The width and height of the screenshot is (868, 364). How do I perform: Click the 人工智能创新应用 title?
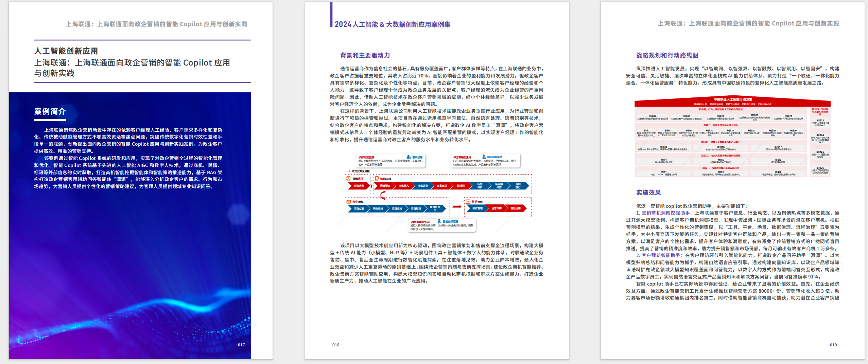pyautogui.click(x=66, y=51)
